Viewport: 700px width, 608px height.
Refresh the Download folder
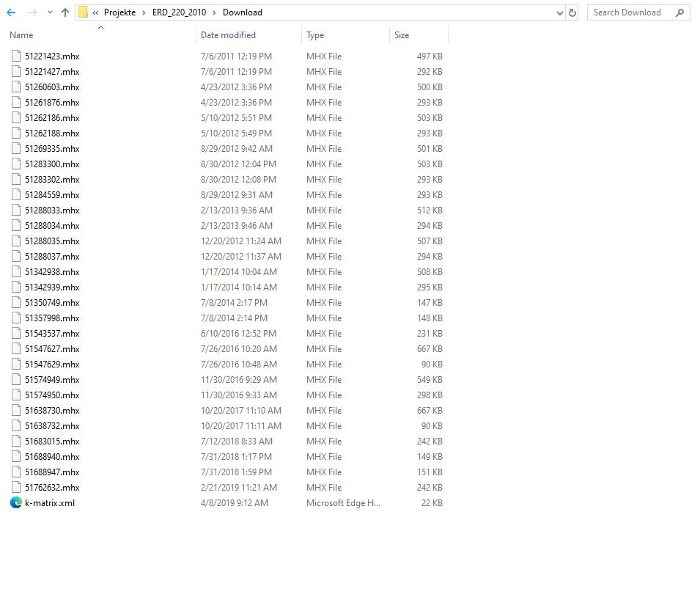[x=572, y=12]
